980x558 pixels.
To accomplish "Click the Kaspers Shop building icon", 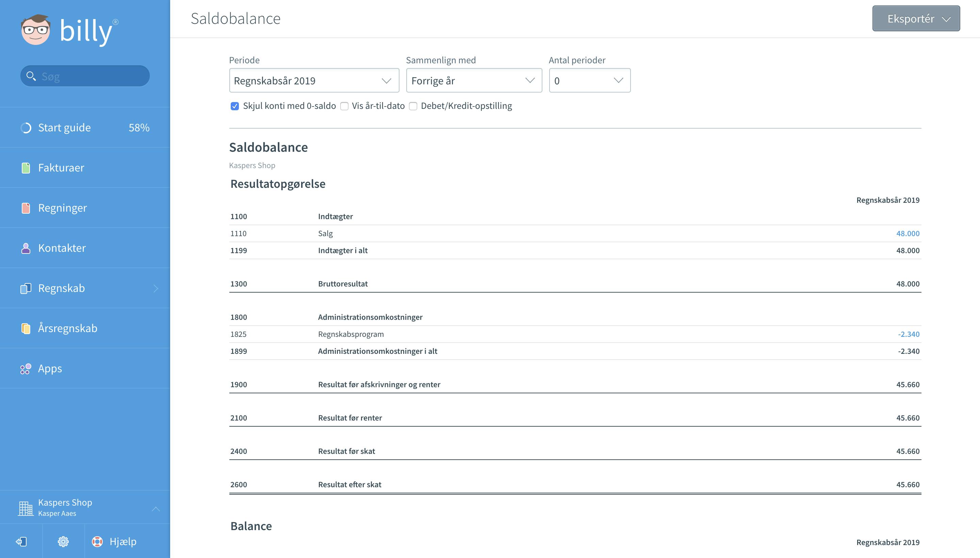I will point(26,508).
